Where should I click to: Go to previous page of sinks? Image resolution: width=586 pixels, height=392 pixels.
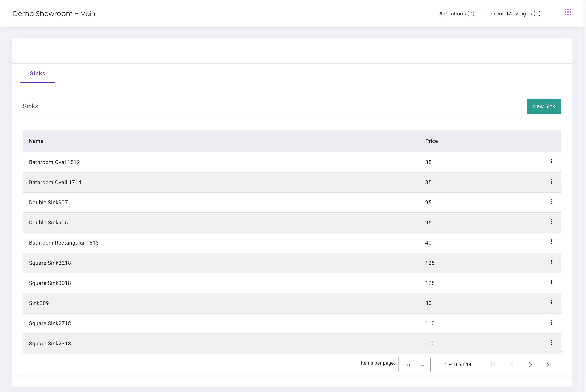point(512,365)
